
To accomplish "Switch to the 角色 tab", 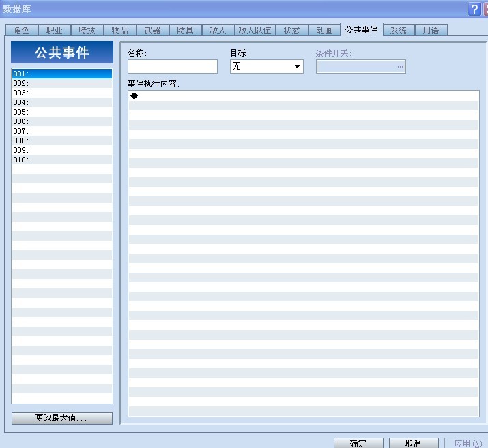I will point(21,30).
